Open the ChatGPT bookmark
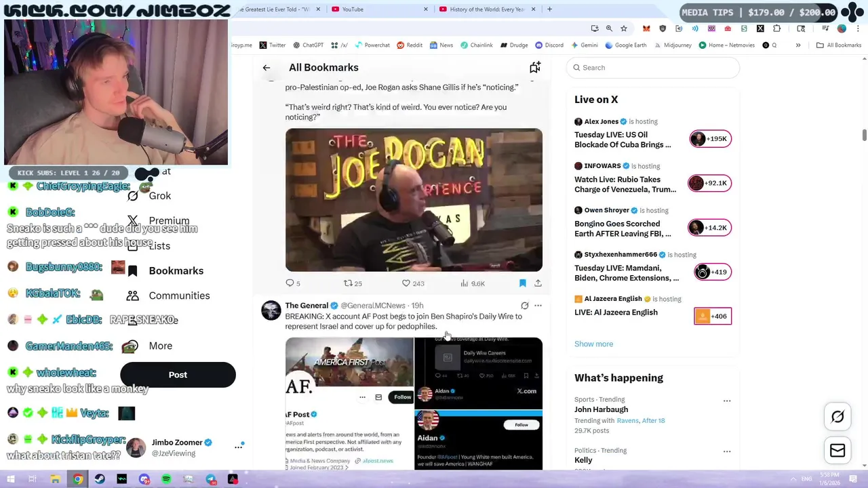This screenshot has height=488, width=868. [308, 45]
